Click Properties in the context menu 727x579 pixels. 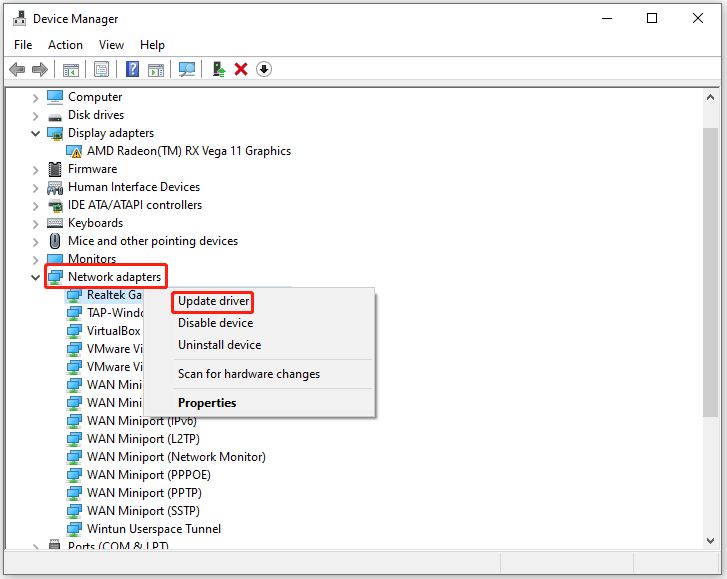[207, 403]
